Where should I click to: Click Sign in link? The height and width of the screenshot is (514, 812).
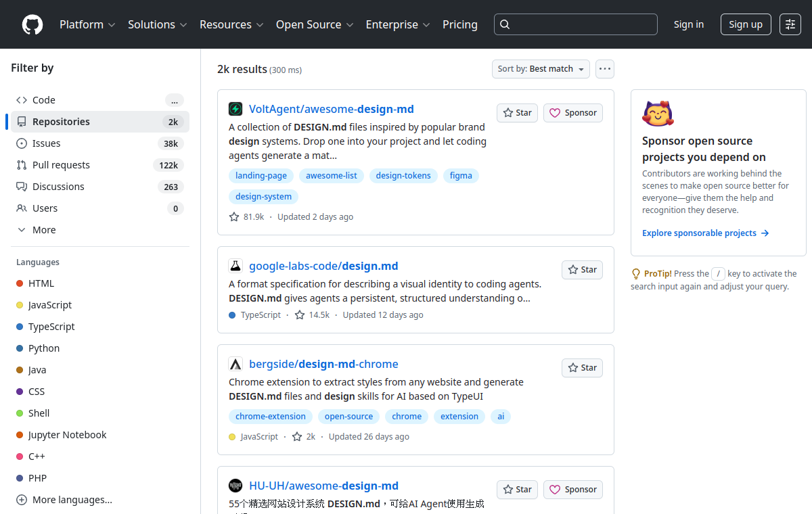pos(689,24)
